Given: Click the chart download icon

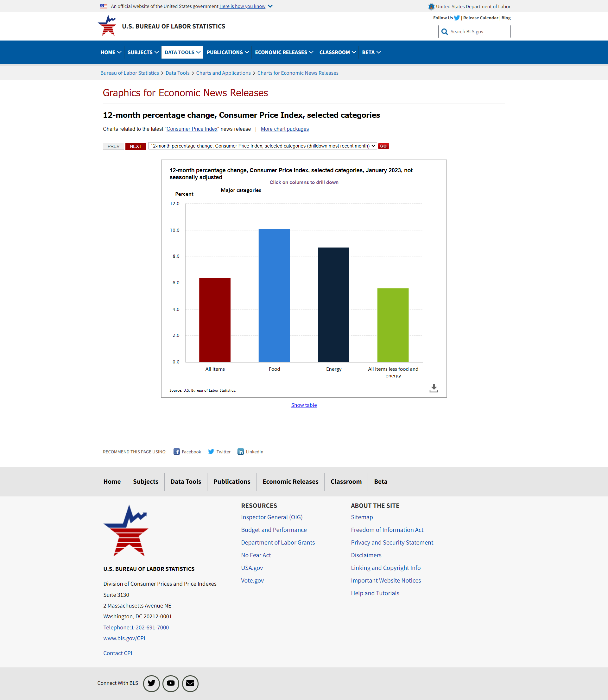Looking at the screenshot, I should point(433,388).
